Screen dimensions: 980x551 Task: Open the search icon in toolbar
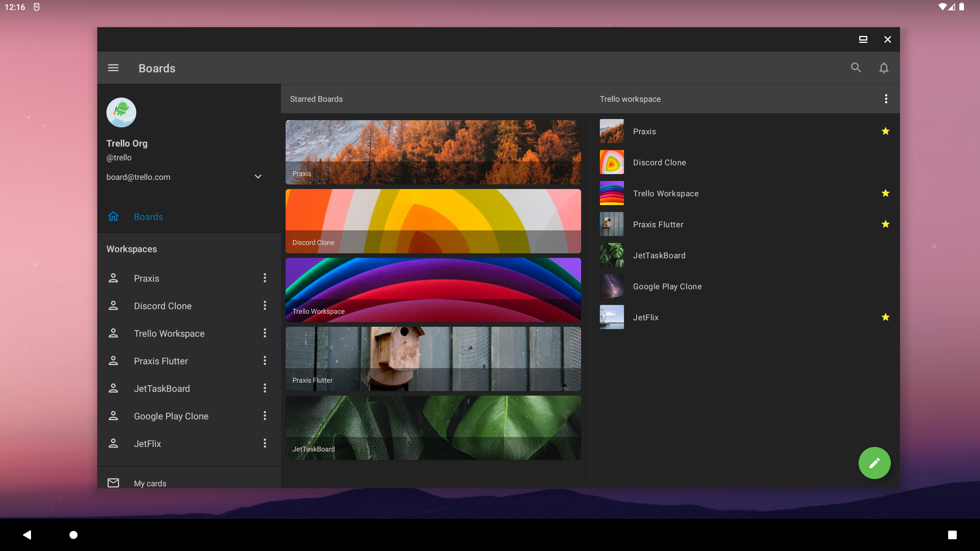[x=856, y=68]
